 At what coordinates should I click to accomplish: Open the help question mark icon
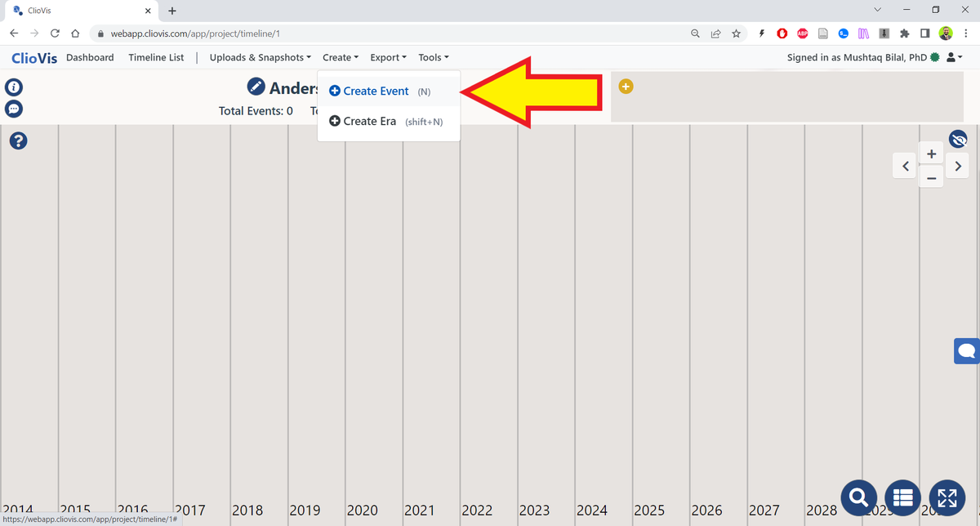pyautogui.click(x=18, y=140)
